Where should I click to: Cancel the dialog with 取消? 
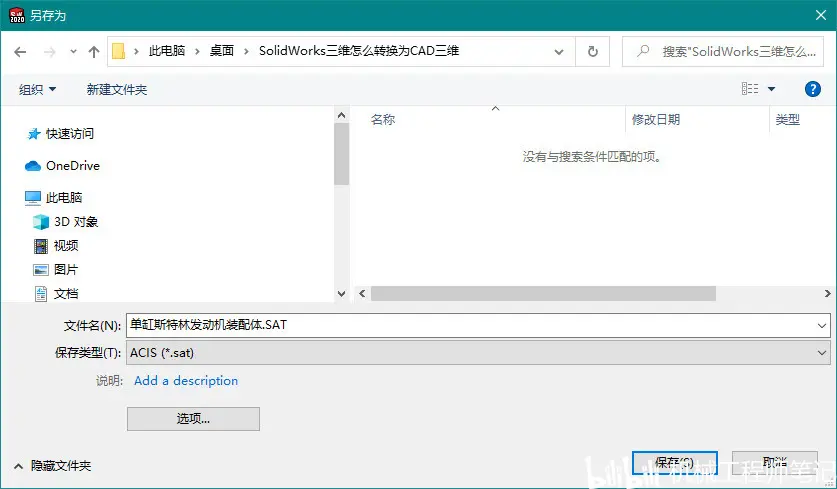point(775,462)
